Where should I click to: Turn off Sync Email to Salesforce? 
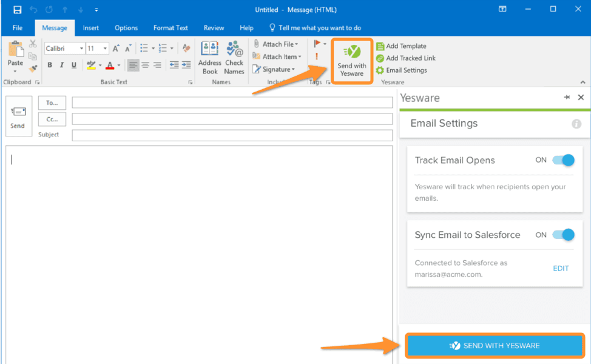[x=563, y=235]
